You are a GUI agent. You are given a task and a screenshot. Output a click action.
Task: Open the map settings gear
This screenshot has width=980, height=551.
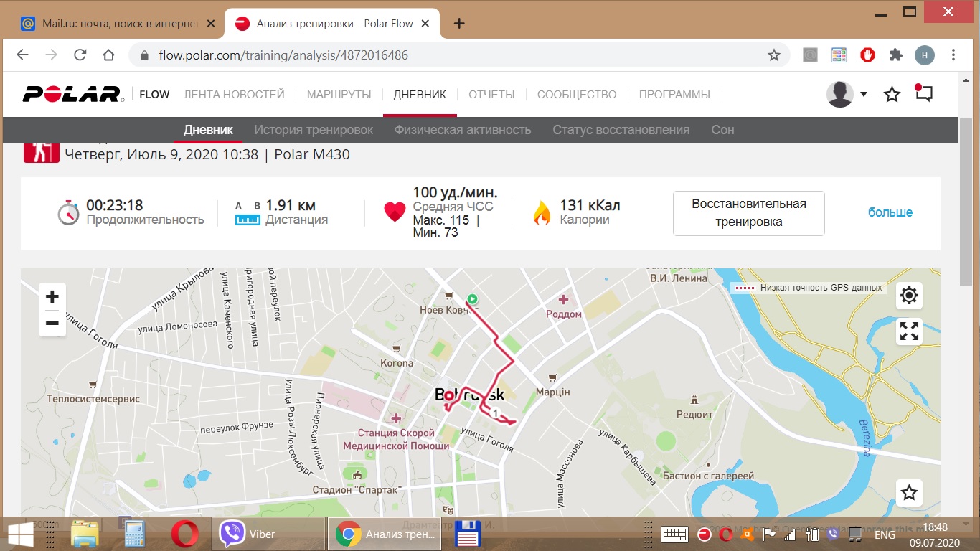(909, 296)
